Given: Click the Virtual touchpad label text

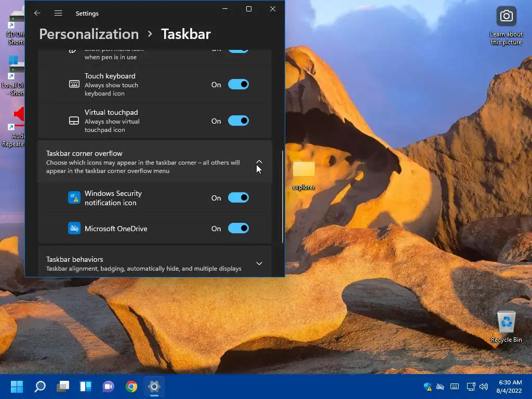Looking at the screenshot, I should tap(111, 112).
